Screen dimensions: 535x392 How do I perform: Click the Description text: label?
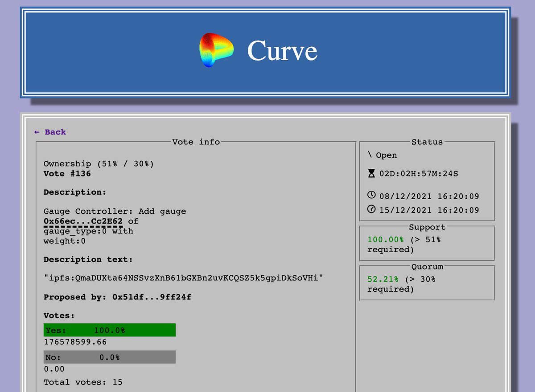88,259
